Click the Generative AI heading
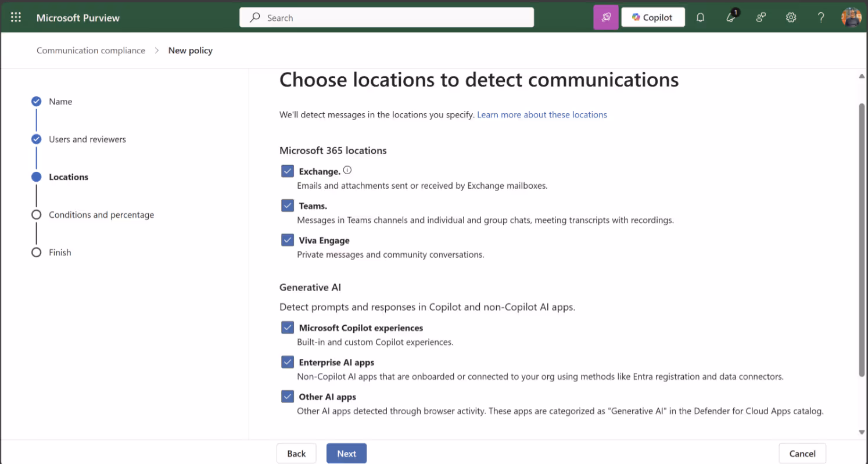This screenshot has height=464, width=868. 310,287
